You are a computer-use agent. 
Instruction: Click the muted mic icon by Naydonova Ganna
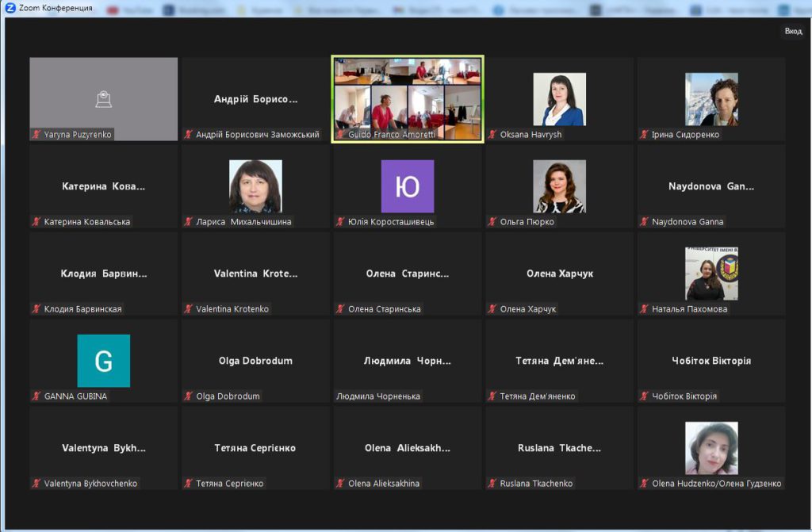[x=645, y=222]
